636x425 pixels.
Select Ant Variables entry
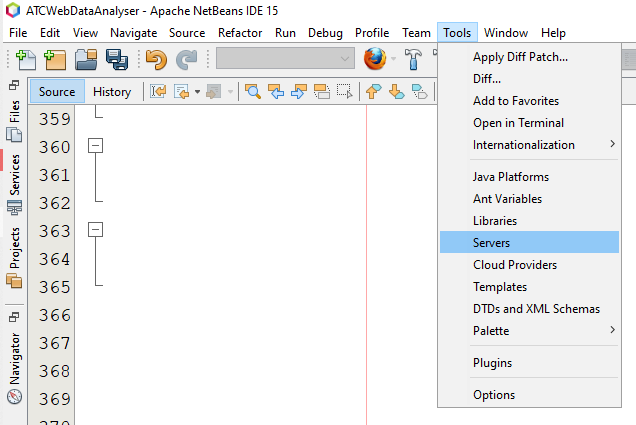[529, 199]
